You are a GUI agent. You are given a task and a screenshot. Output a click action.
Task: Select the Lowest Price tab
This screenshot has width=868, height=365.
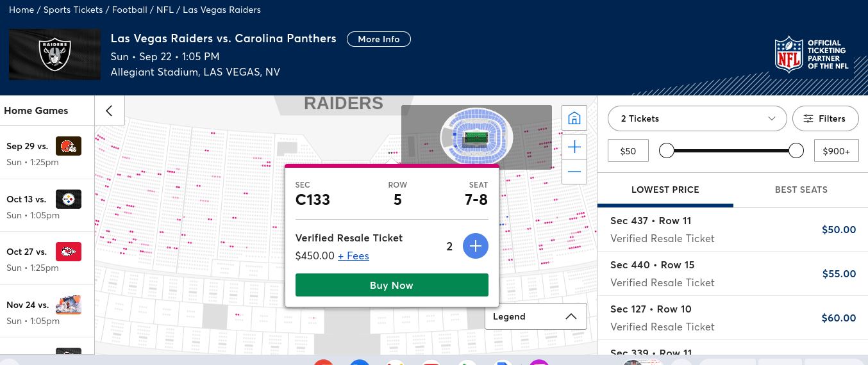[665, 190]
